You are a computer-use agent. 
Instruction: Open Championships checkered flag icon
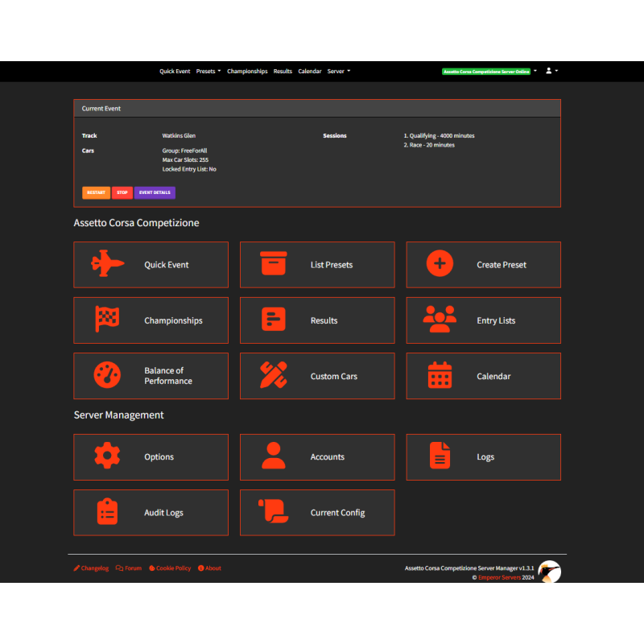tap(107, 320)
